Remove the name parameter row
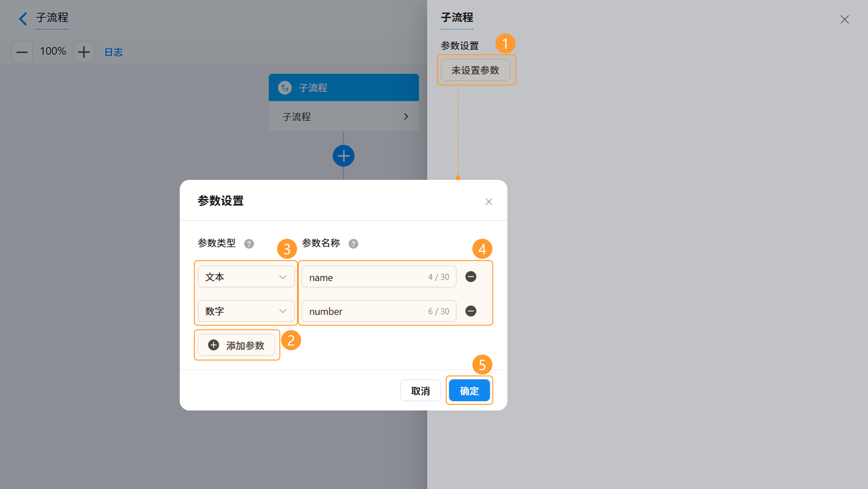 pyautogui.click(x=471, y=277)
